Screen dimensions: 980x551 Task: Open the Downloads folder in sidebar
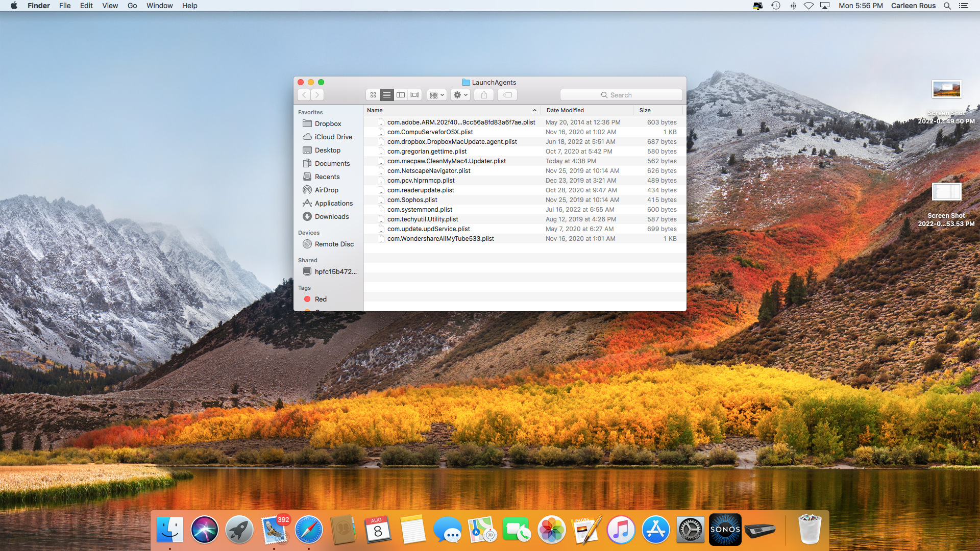point(331,216)
